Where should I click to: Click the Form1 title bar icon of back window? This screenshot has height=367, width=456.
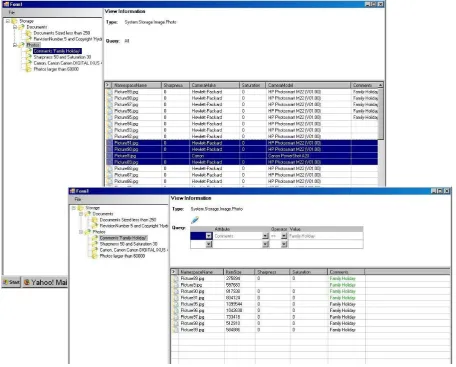[x=6, y=4]
